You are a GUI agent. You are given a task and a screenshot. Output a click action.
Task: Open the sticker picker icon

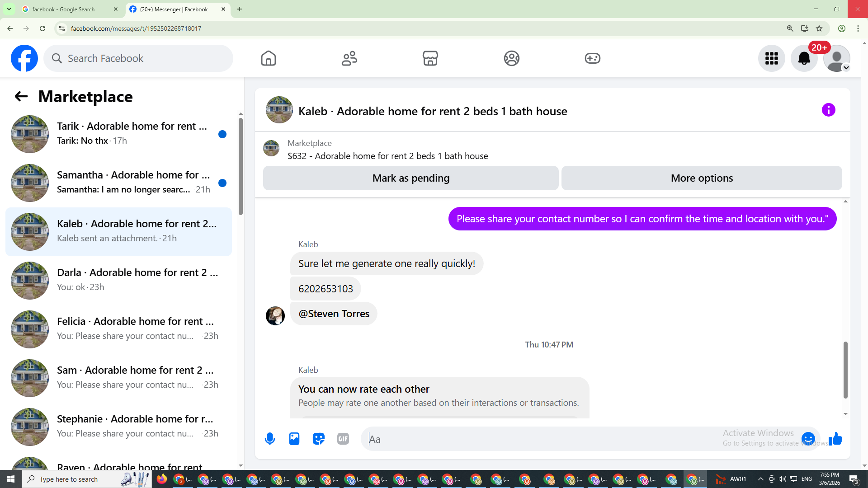[319, 439]
